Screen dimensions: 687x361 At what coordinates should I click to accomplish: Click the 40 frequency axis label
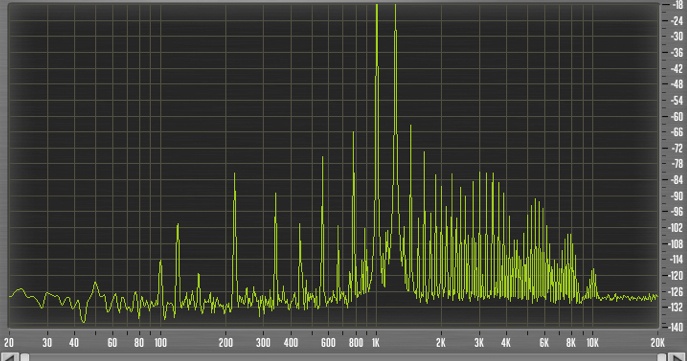(x=74, y=343)
